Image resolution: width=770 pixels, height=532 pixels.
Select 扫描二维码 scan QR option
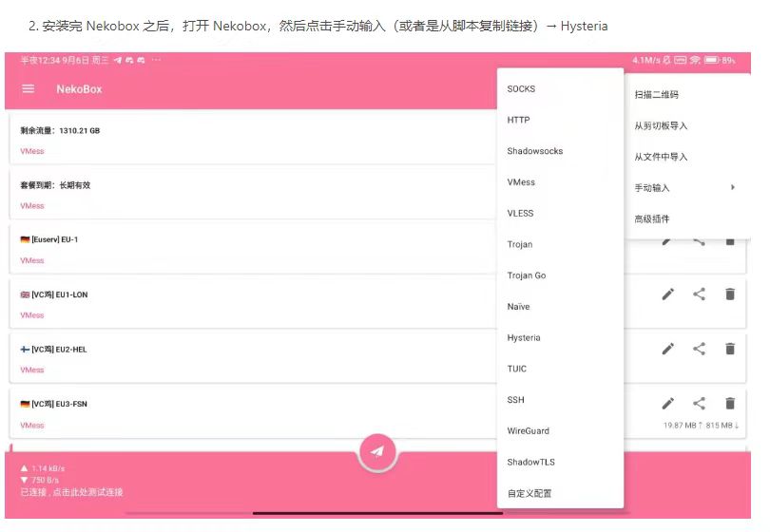click(687, 95)
